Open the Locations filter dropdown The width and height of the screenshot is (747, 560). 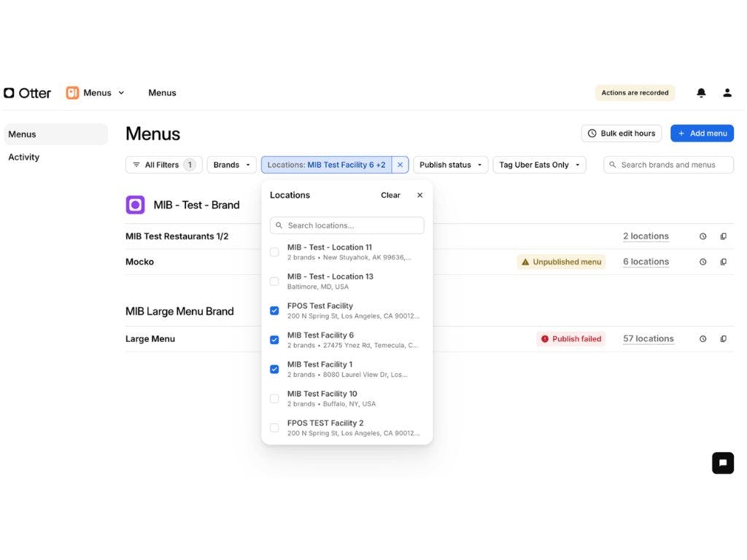(x=326, y=165)
